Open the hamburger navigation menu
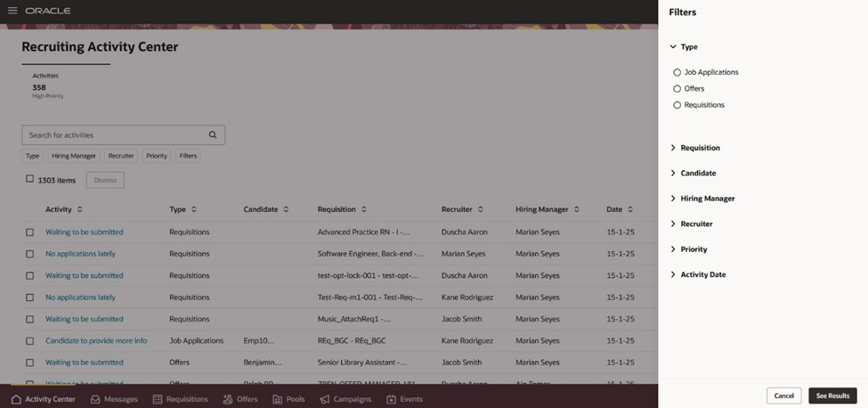 (x=12, y=11)
